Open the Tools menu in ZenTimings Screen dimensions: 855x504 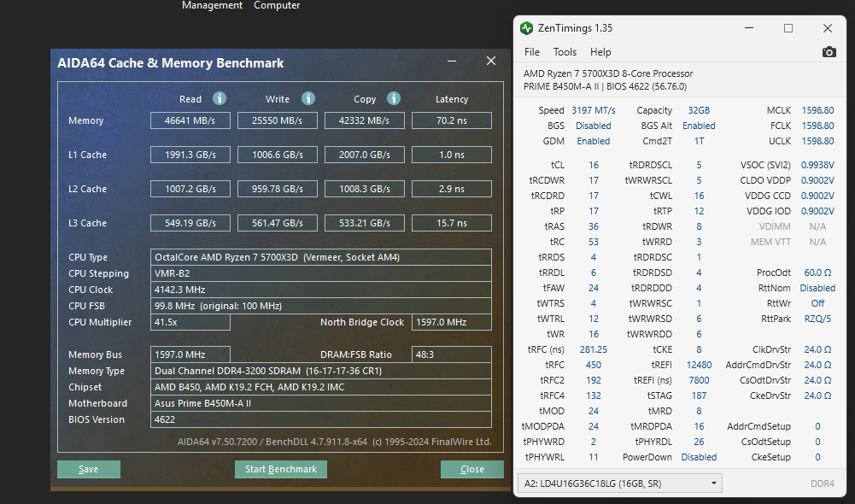(565, 52)
